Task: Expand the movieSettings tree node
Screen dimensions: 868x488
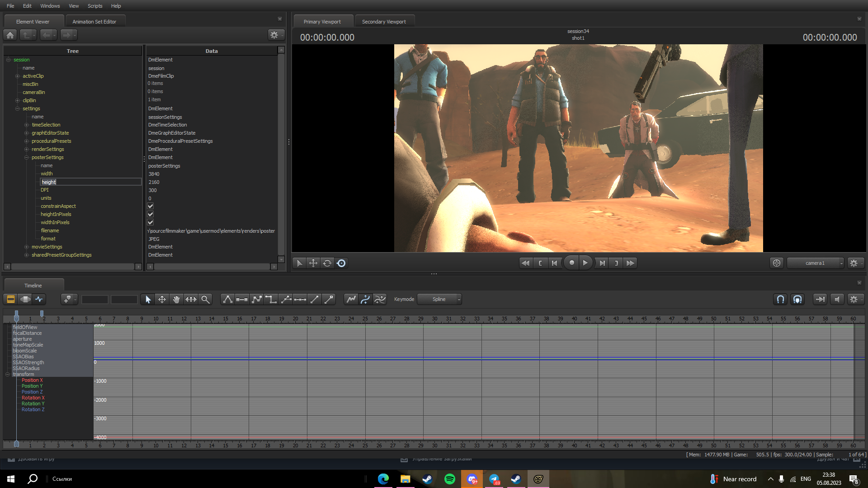Action: point(26,247)
